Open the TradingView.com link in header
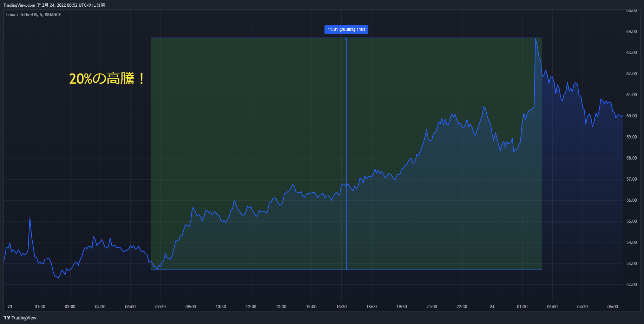Viewport: 644px width, 324px height. 19,5
